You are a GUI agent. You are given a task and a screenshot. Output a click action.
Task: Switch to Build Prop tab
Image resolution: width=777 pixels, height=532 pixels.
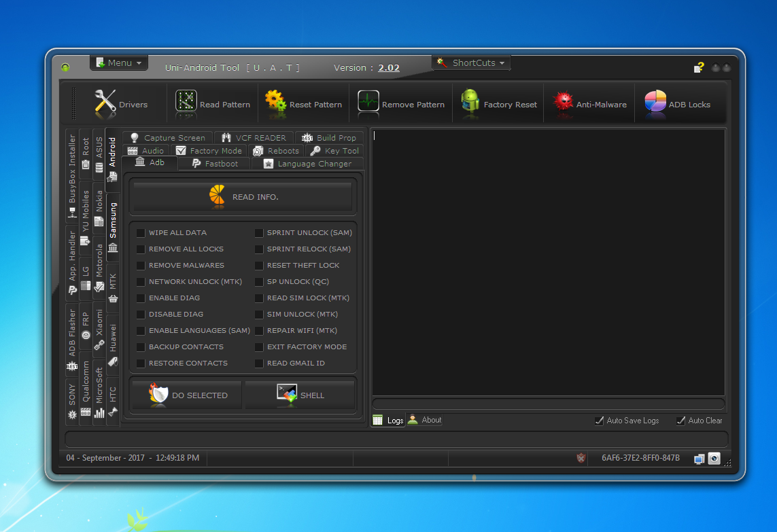click(x=330, y=138)
